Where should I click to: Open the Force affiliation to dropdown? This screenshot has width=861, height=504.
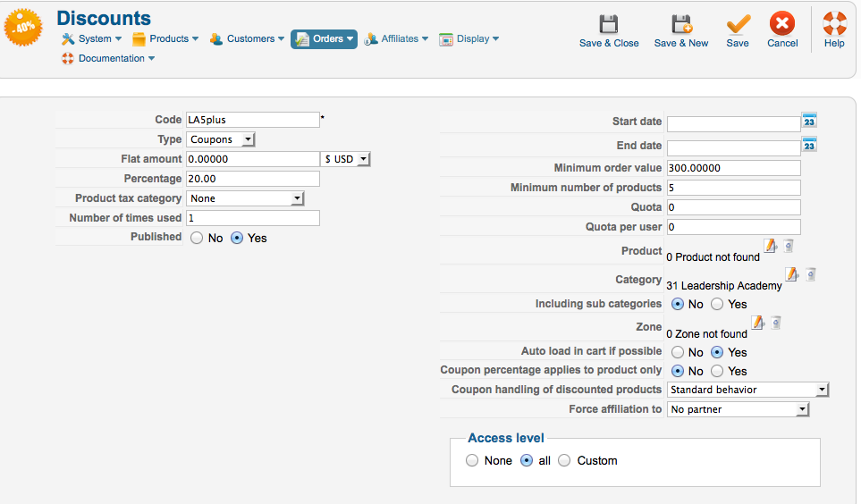(x=738, y=409)
